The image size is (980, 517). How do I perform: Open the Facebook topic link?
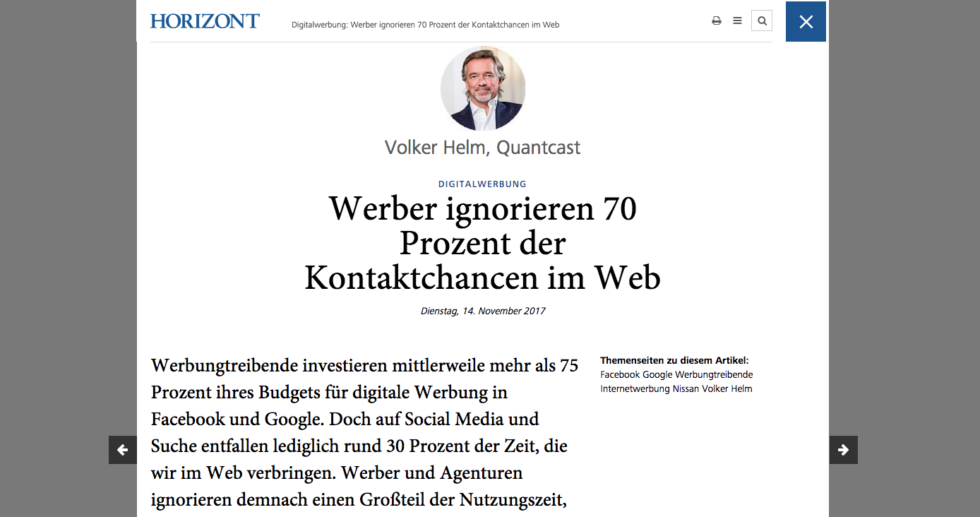620,375
